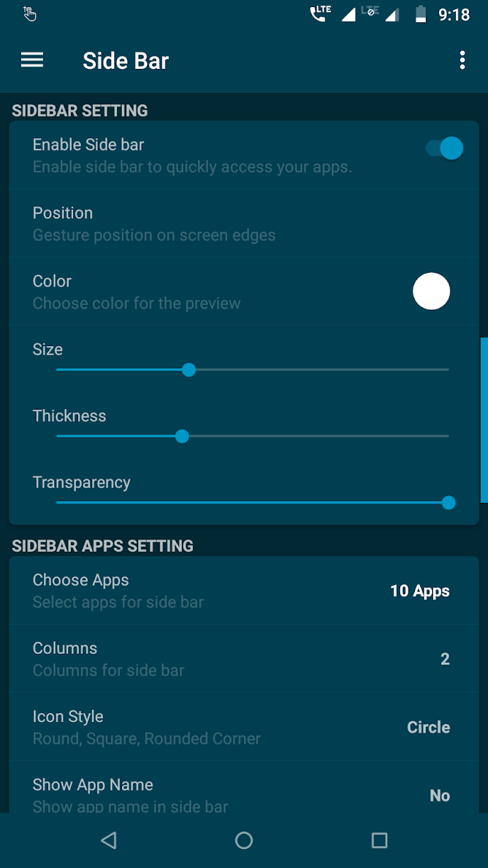The image size is (488, 868).
Task: Open the Position setting
Action: (244, 223)
